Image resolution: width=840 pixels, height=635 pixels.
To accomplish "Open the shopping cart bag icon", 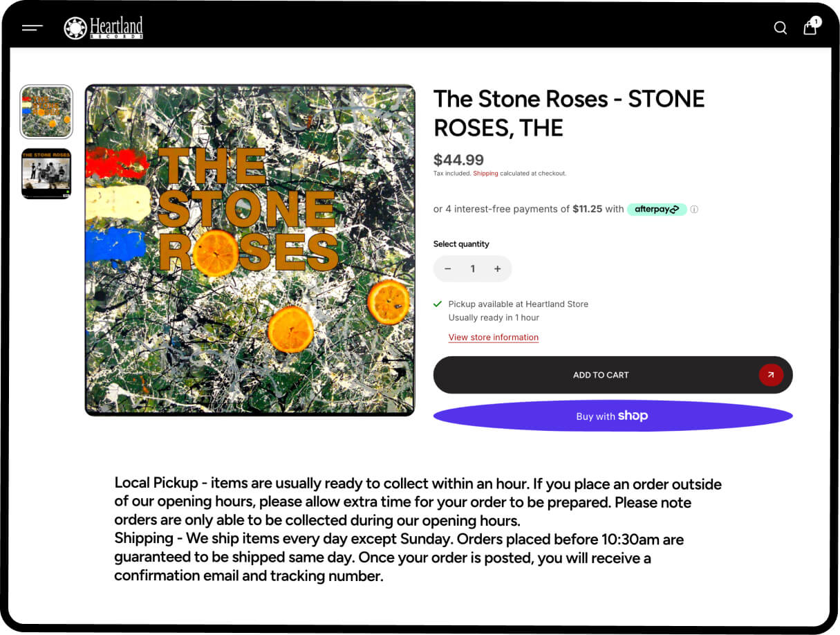I will pyautogui.click(x=810, y=28).
